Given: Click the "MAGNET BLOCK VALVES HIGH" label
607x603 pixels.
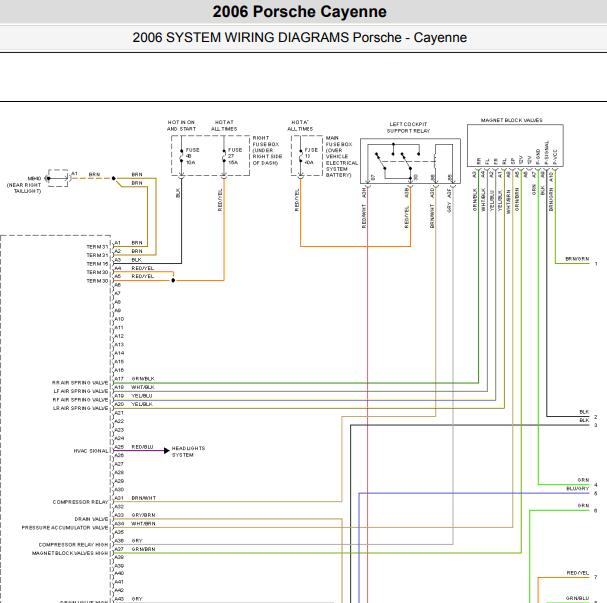Looking at the screenshot, I should 70,553.
